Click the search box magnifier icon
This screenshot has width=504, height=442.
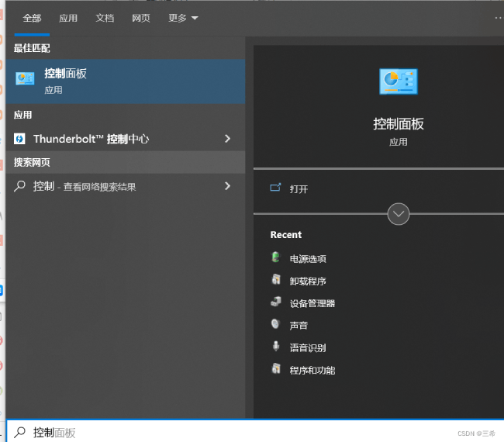[x=19, y=433]
